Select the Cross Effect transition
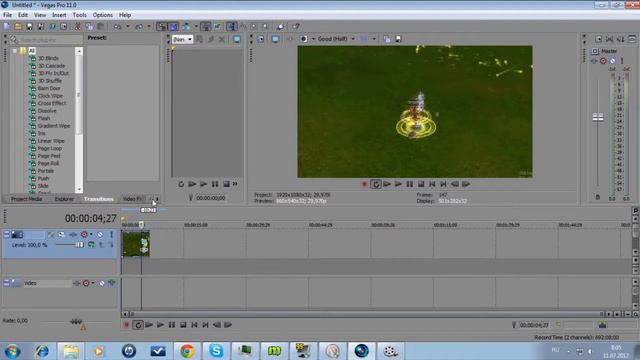Viewport: 640px width, 360px height. (52, 103)
